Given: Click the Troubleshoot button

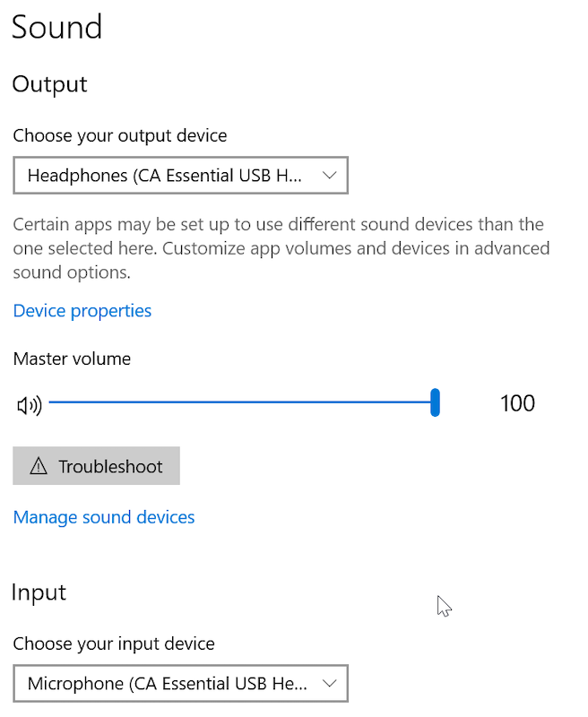Looking at the screenshot, I should 97,466.
